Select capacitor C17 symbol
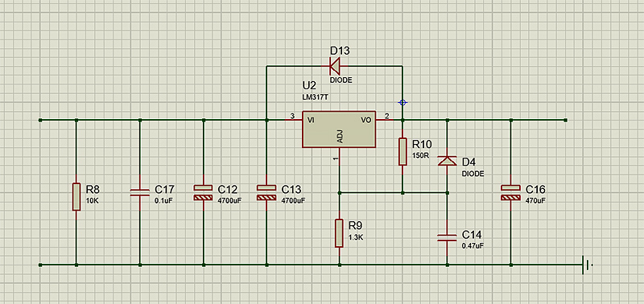The image size is (644, 304). pyautogui.click(x=139, y=192)
